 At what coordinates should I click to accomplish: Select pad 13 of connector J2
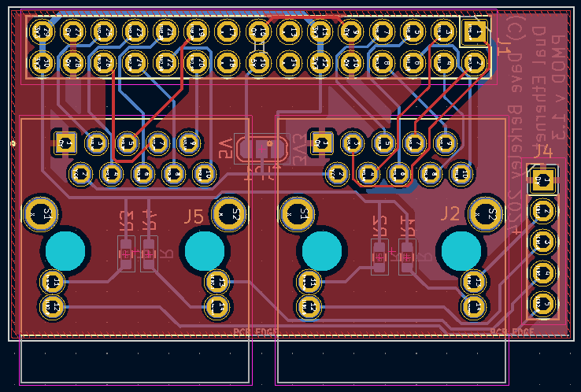pos(473,282)
